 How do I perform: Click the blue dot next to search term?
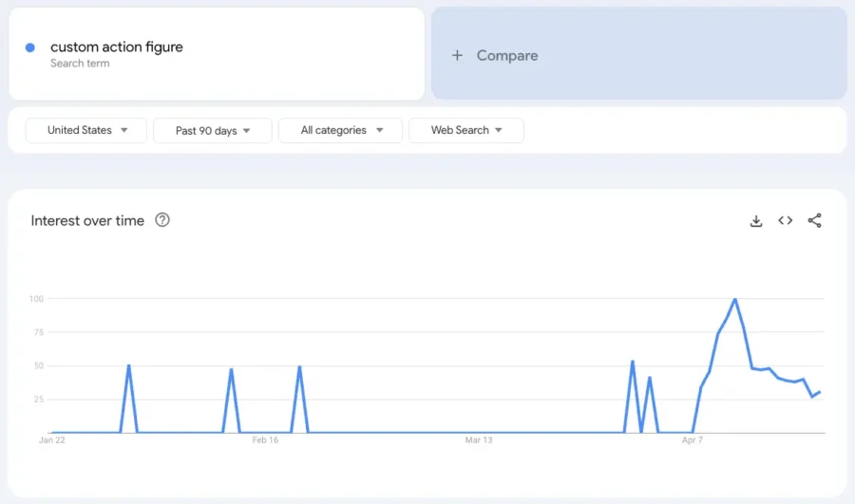(x=30, y=47)
